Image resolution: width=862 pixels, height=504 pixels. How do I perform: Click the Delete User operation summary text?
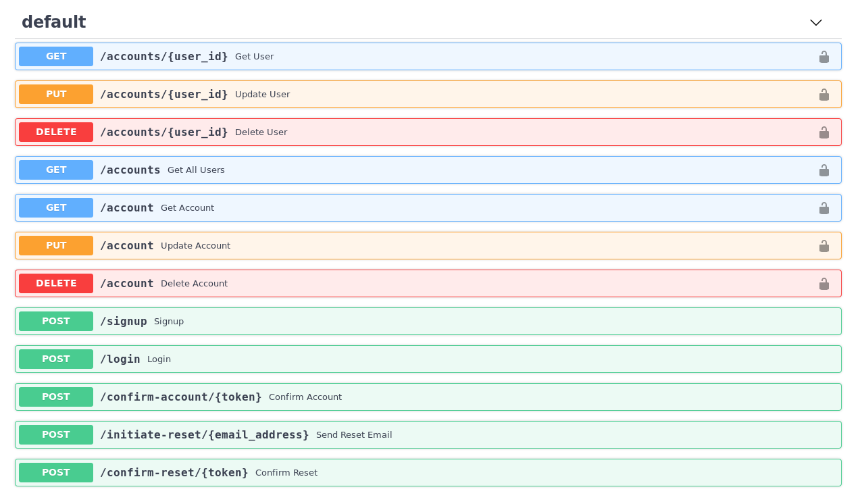tap(261, 132)
